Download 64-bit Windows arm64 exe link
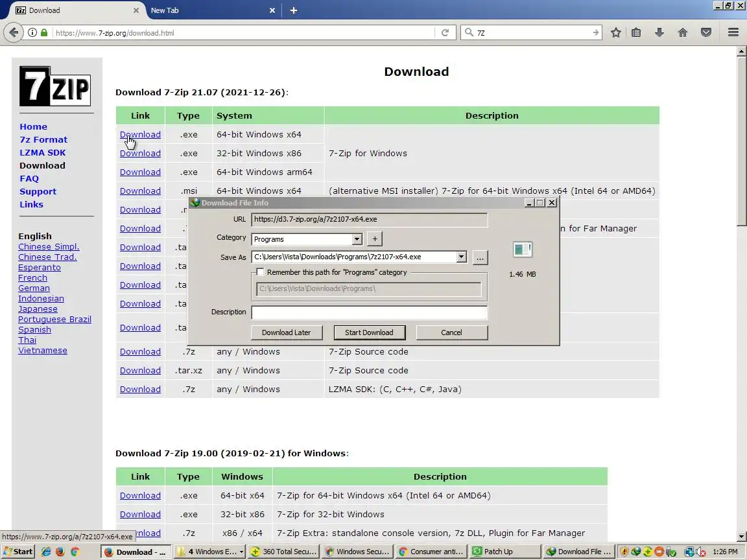Image resolution: width=747 pixels, height=560 pixels. [x=140, y=172]
